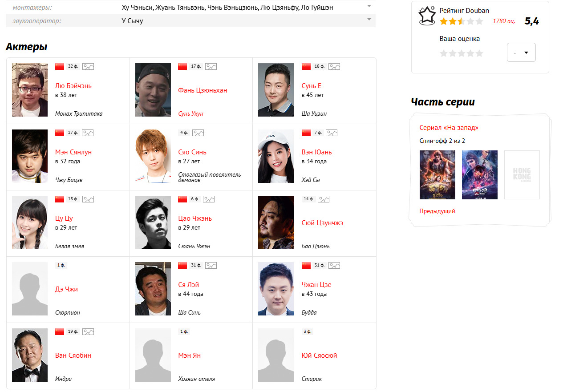The width and height of the screenshot is (563, 392).
Task: Expand the монтажеры row arrow
Action: point(369,6)
